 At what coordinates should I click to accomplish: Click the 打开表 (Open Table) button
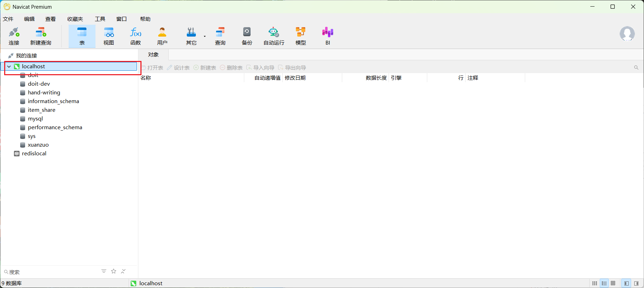(x=152, y=68)
